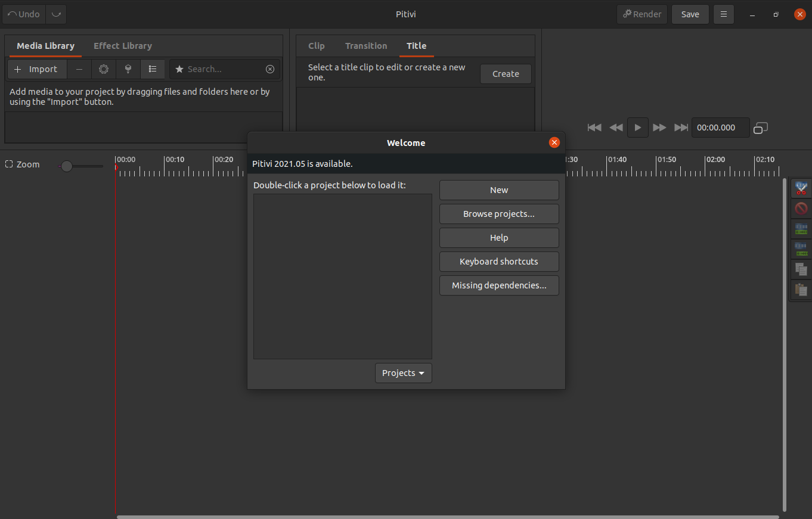Viewport: 812px width, 519px height.
Task: Import media with the Import button
Action: 37,69
